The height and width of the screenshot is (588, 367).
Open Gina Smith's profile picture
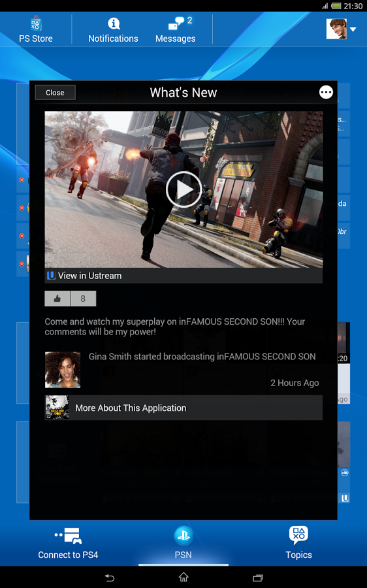pyautogui.click(x=63, y=370)
